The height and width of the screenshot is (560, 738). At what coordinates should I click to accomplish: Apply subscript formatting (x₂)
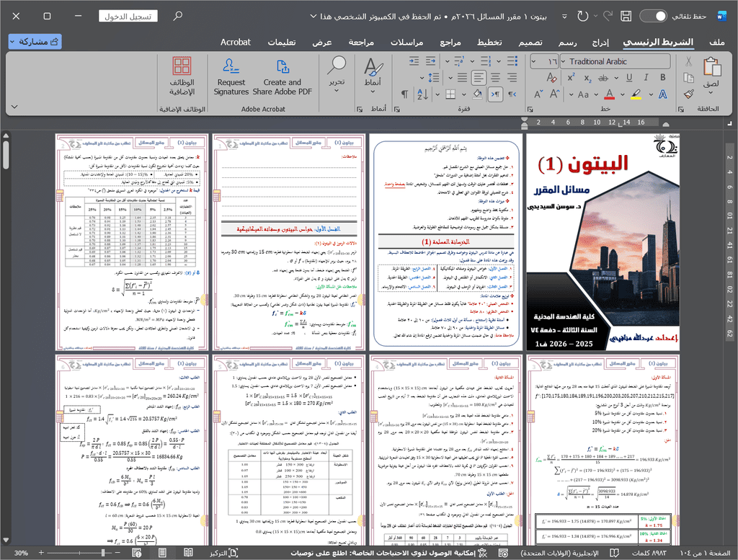[x=587, y=78]
